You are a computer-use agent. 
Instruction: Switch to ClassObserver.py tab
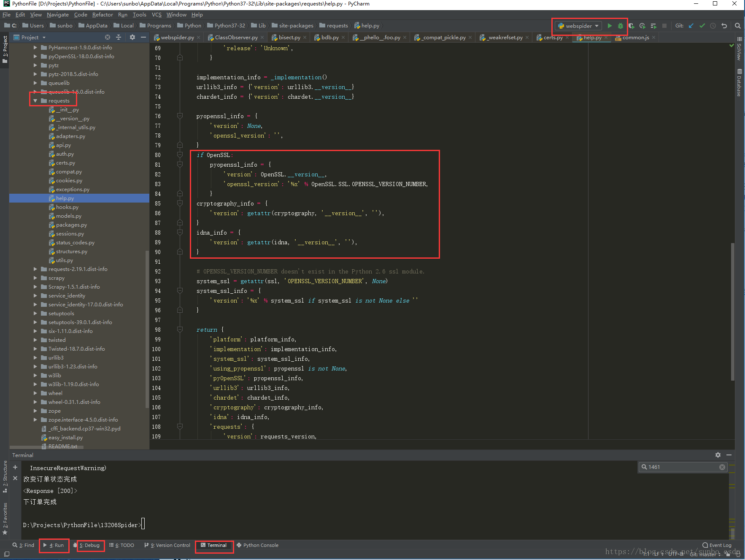[x=236, y=38]
